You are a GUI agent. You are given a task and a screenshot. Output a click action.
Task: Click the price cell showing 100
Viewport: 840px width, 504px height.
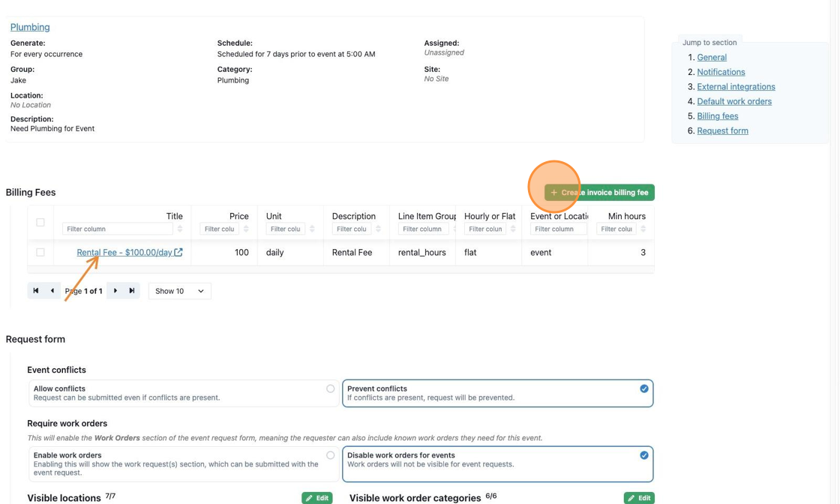tap(224, 252)
